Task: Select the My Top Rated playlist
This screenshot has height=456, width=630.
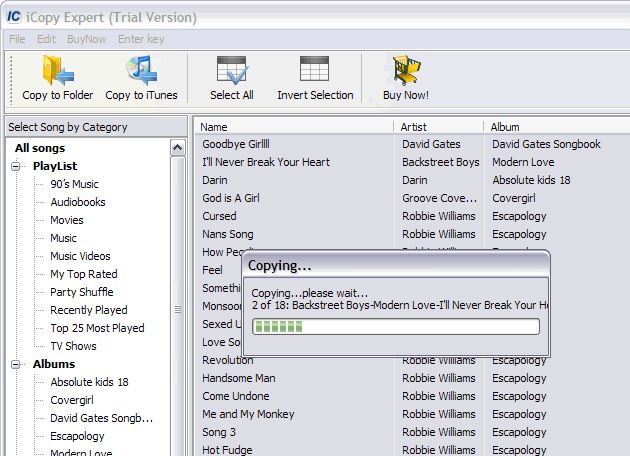Action: tap(84, 274)
